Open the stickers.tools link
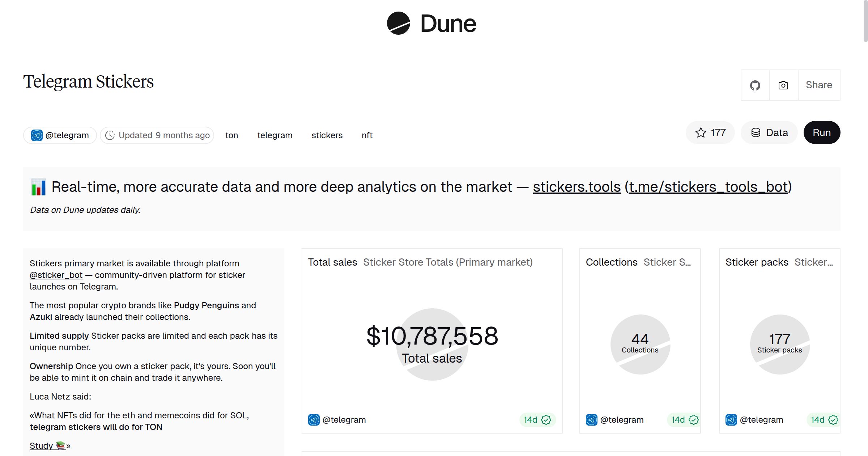Screen dimensions: 868x456 [x=576, y=187]
